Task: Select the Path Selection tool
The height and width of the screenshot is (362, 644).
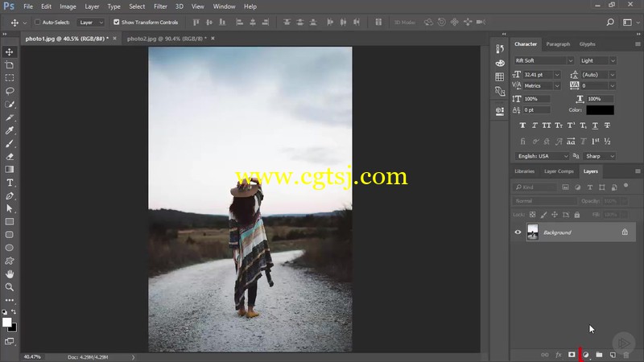Action: click(x=10, y=208)
